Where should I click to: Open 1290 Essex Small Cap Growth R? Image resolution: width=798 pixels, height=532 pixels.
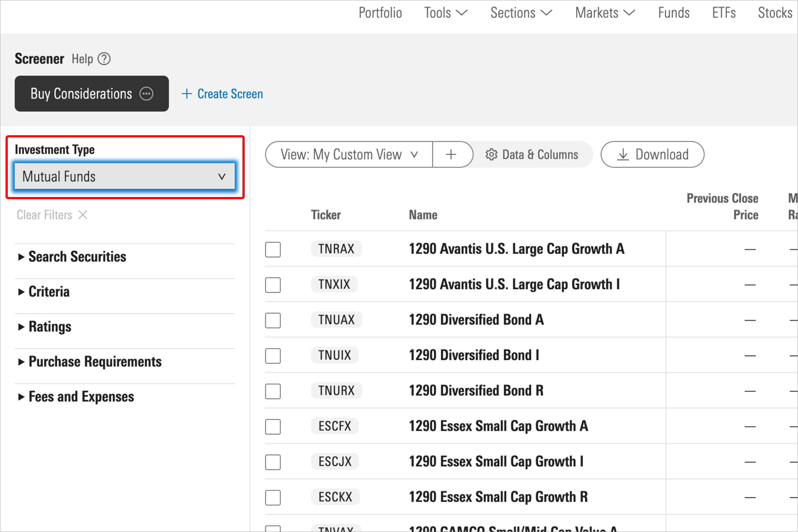[x=498, y=497]
